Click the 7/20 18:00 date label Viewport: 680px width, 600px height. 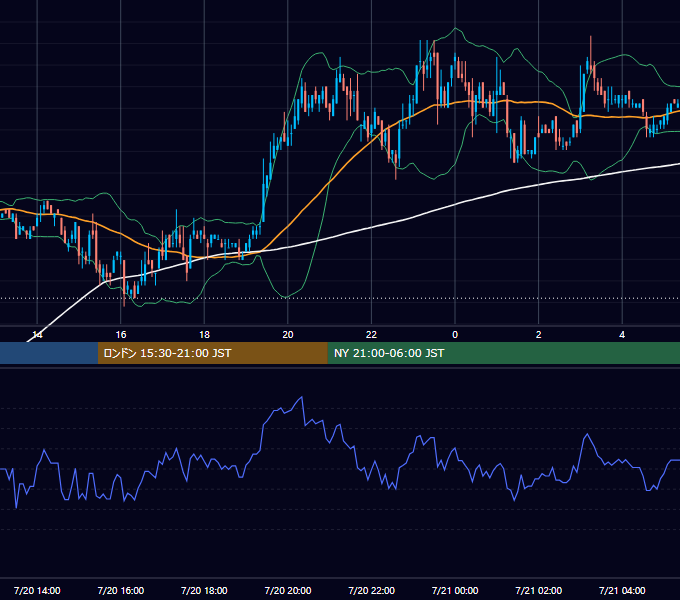pyautogui.click(x=204, y=590)
